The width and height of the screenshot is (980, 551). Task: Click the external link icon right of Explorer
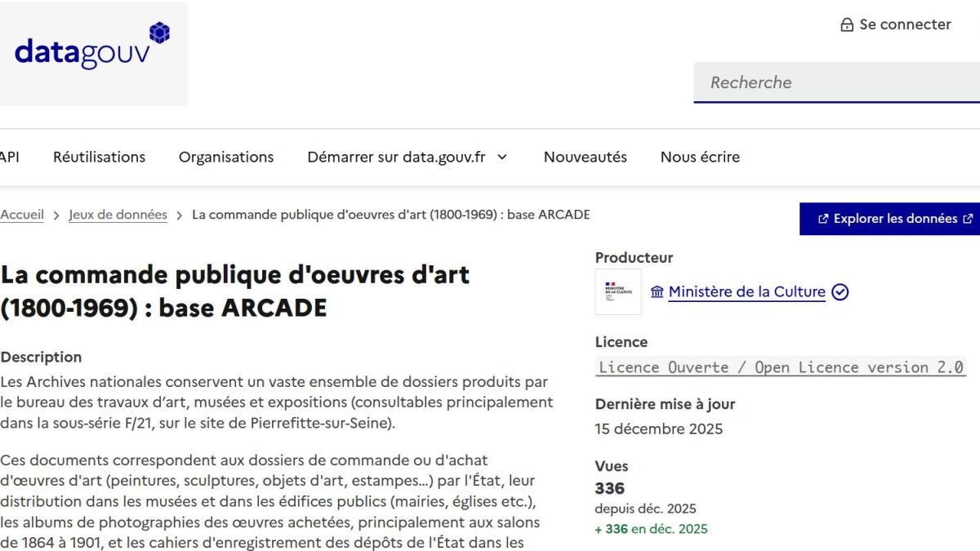click(969, 219)
